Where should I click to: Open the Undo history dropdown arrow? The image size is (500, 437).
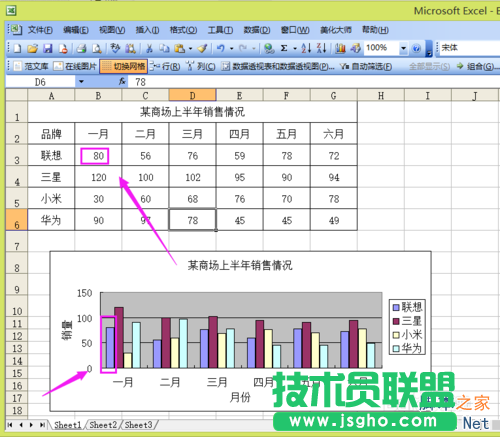pyautogui.click(x=231, y=49)
